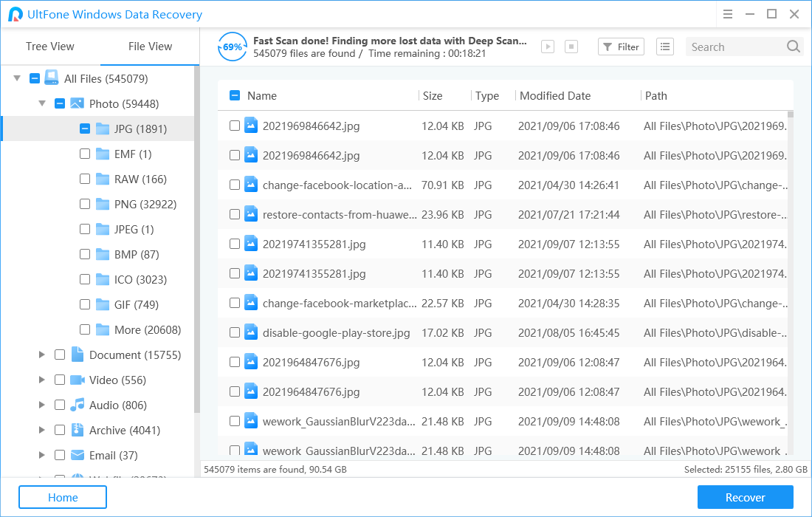Collapse the Photo tree node
The image size is (812, 517).
click(x=42, y=103)
